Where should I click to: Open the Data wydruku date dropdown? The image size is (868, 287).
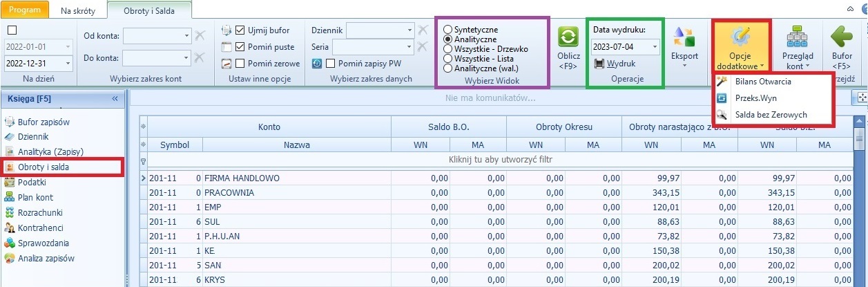point(655,47)
